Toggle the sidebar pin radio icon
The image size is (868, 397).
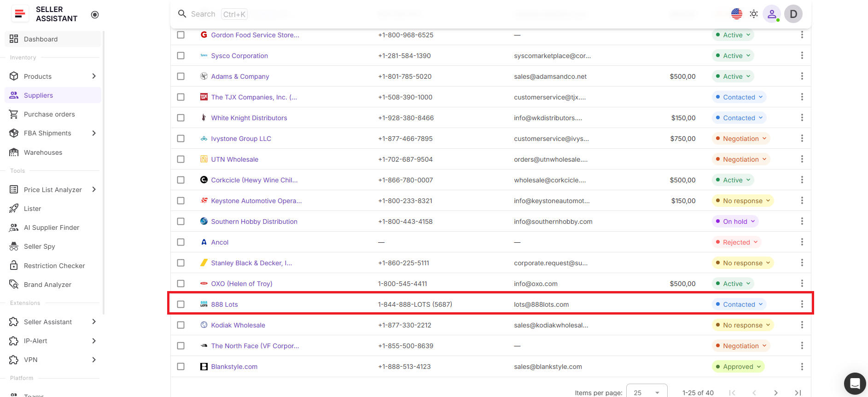95,15
